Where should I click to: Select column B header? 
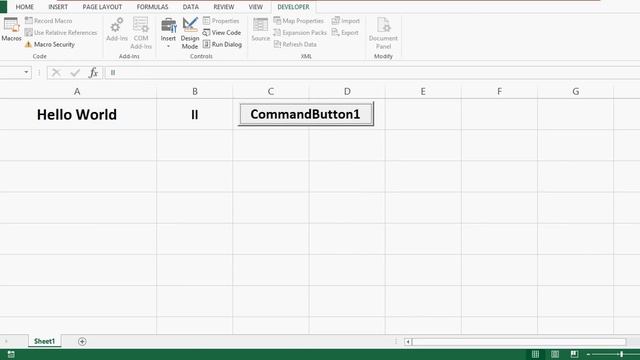tap(195, 91)
